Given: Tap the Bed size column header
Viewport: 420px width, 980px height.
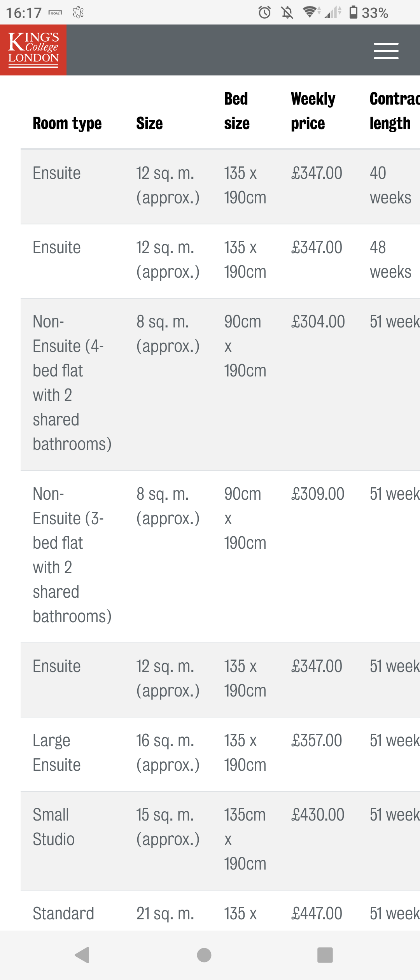Looking at the screenshot, I should pos(236,111).
